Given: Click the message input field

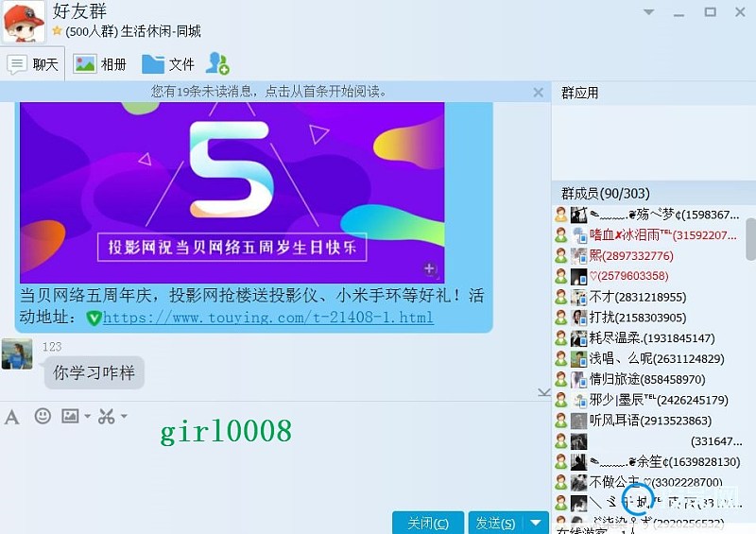Looking at the screenshot, I should click(275, 468).
